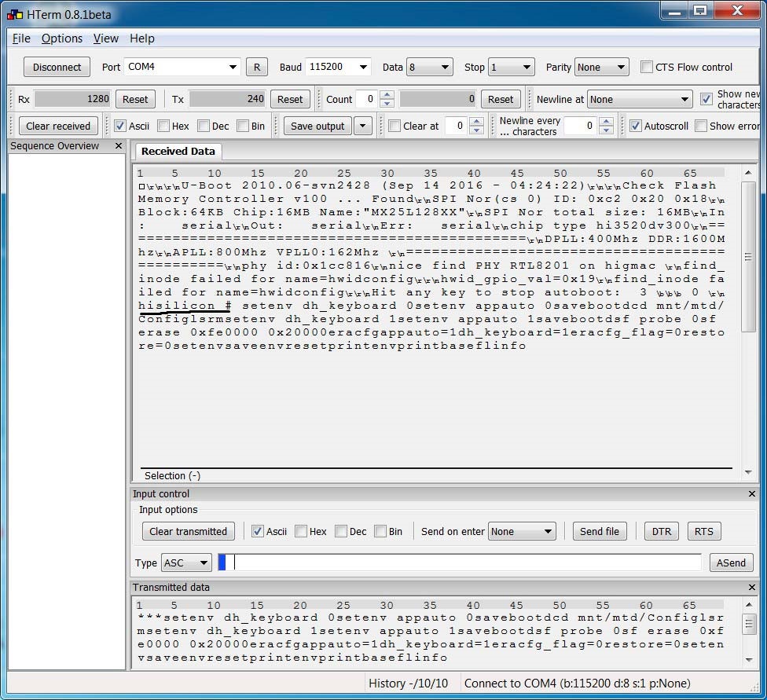Image resolution: width=767 pixels, height=700 pixels.
Task: Open the Options menu
Action: click(x=61, y=38)
